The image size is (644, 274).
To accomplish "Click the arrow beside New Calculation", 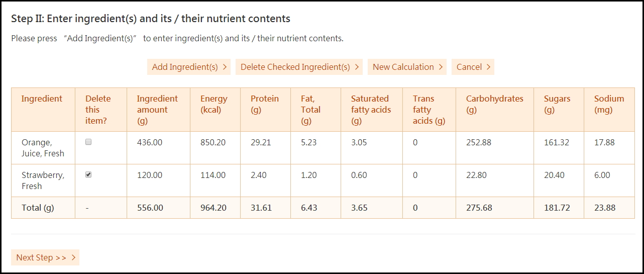I will click(441, 67).
